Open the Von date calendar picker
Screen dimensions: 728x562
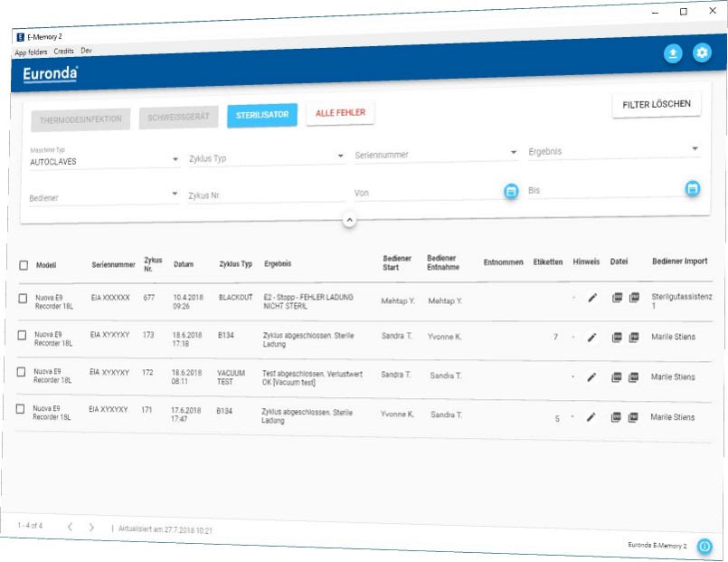pyautogui.click(x=511, y=191)
